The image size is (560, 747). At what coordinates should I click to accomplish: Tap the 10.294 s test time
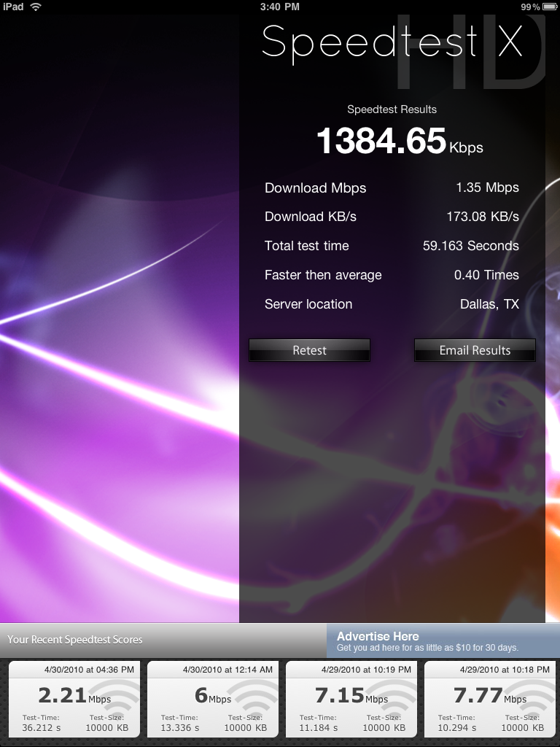click(x=457, y=727)
